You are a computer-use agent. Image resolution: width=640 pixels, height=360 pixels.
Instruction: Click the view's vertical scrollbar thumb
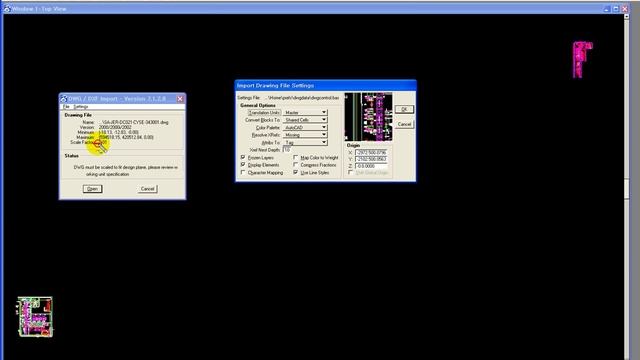(627, 189)
